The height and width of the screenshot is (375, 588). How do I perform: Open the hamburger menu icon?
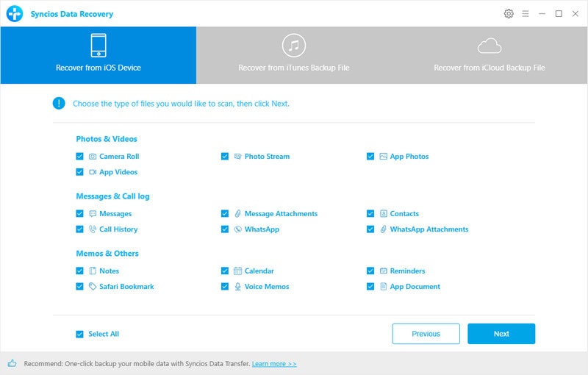click(x=526, y=14)
